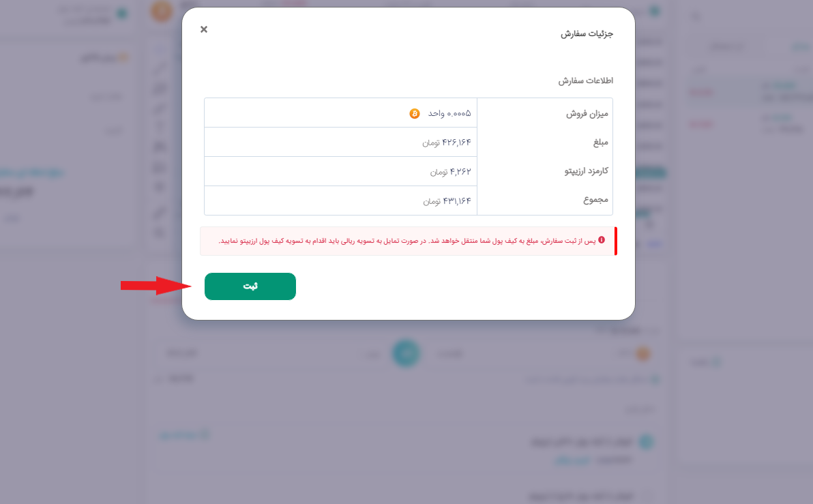Click the میزان فروش row label
Viewport: 813px width, 504px height.
coord(587,114)
